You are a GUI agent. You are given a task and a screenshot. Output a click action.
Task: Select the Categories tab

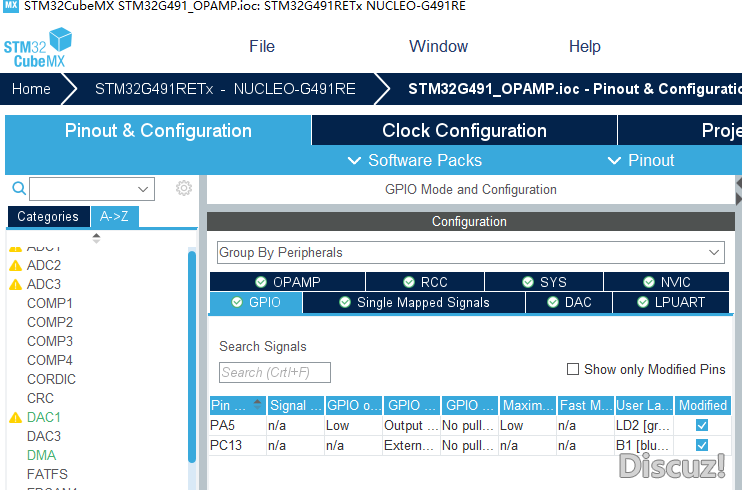(48, 217)
